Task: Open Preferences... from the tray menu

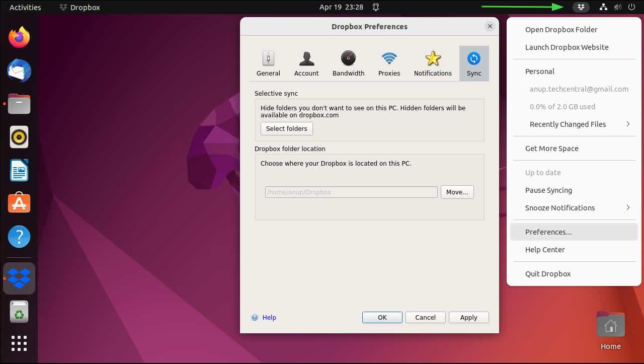Action: (x=574, y=232)
